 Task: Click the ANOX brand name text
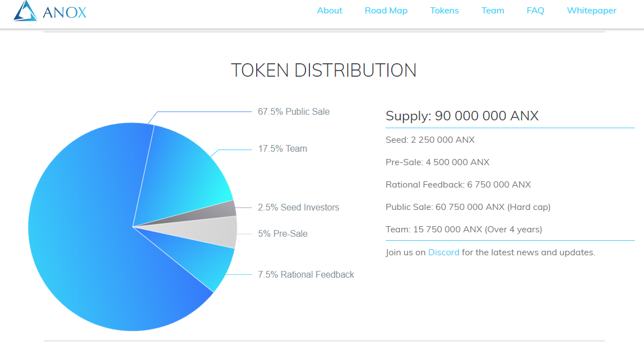pos(64,13)
